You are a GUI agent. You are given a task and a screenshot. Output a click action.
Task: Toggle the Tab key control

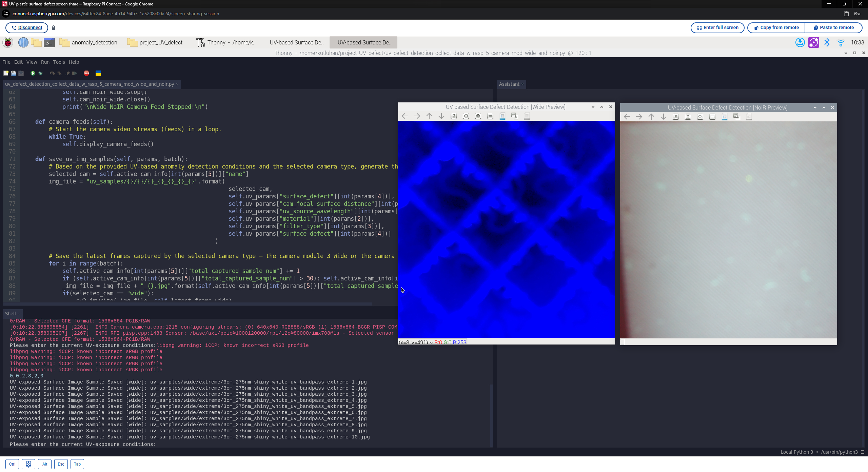77,464
